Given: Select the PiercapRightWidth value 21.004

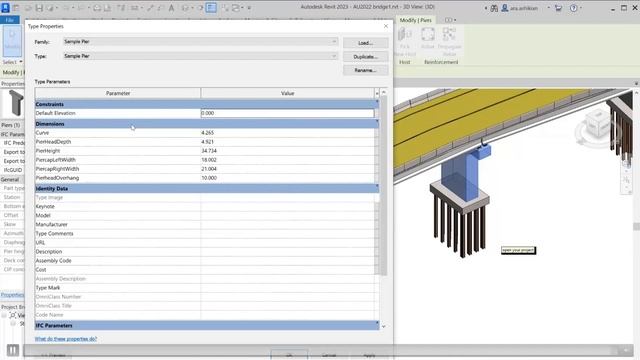Looking at the screenshot, I should pos(209,169).
